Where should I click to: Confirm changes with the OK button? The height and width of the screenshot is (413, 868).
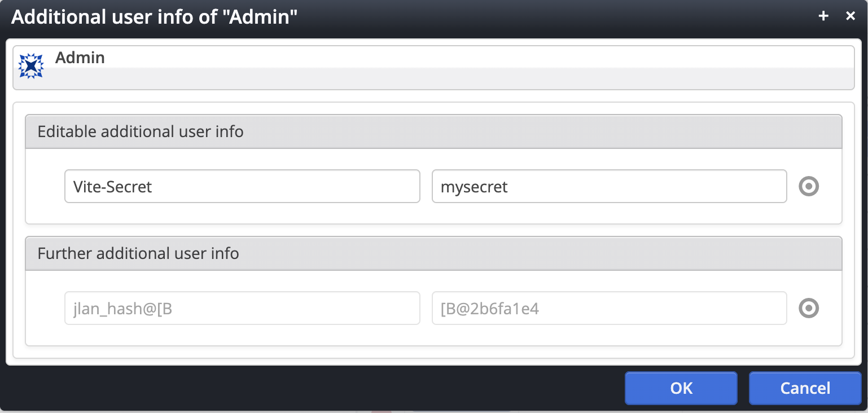(x=681, y=388)
